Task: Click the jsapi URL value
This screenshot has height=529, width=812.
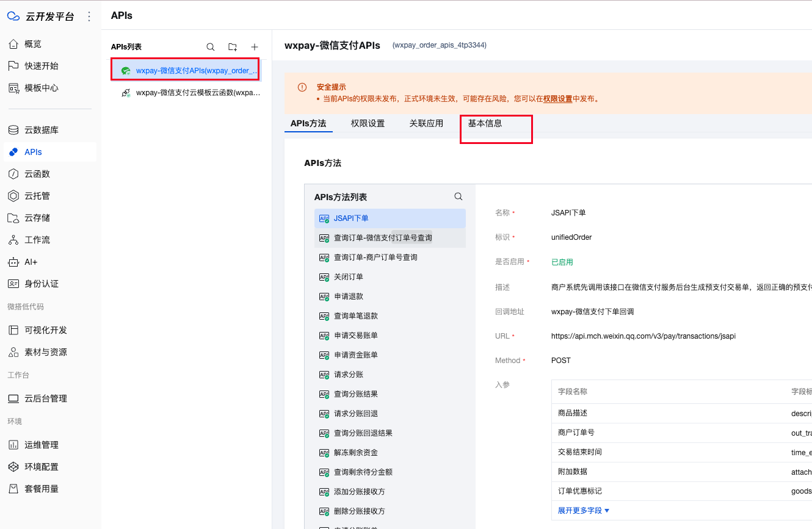Action: point(643,336)
